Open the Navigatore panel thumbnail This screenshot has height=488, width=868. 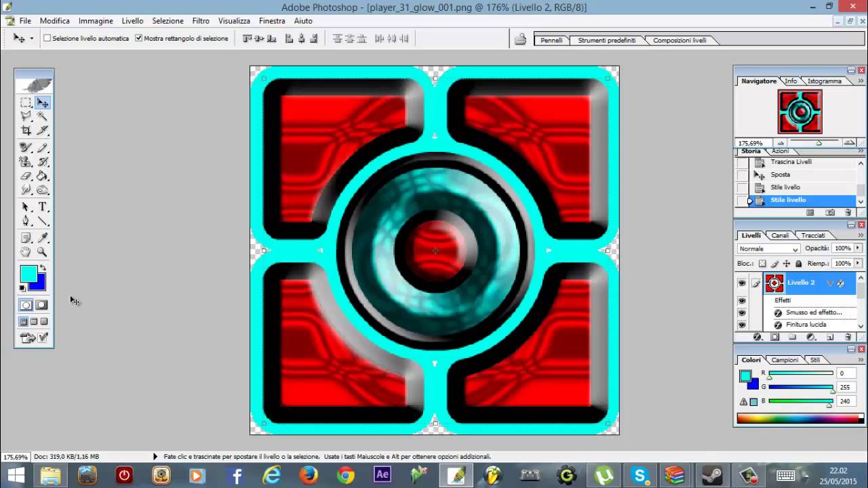coord(800,110)
